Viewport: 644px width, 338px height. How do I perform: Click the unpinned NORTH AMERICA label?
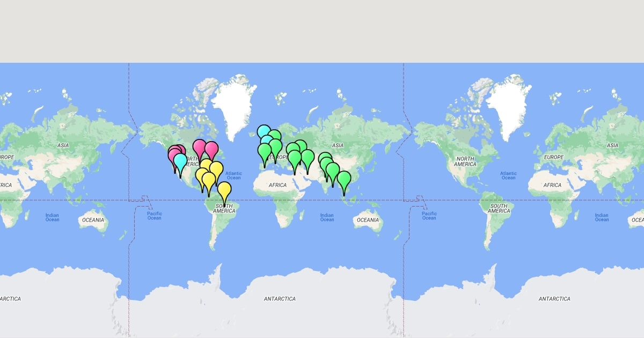(x=465, y=161)
